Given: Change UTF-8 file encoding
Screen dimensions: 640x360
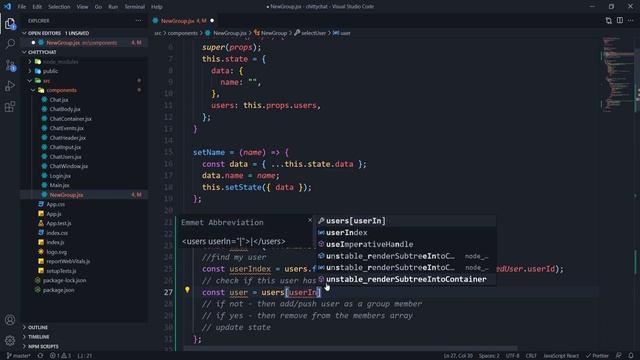Looking at the screenshot, I should [513, 356].
